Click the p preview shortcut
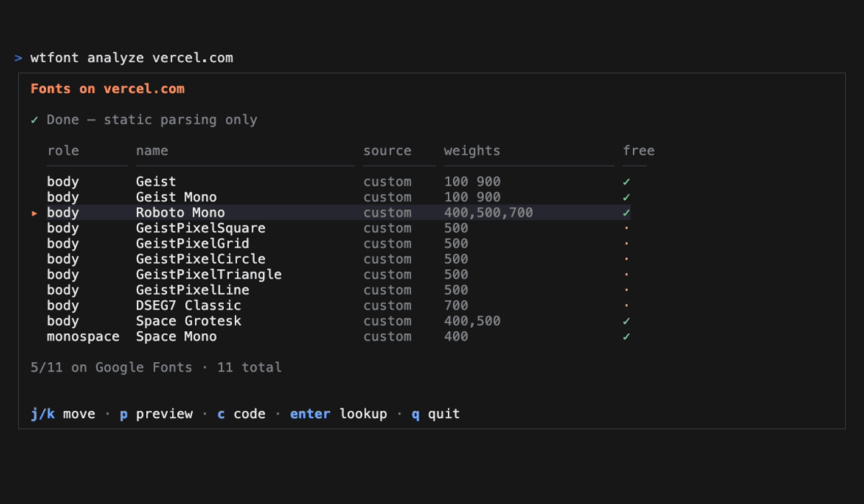 [x=156, y=414]
